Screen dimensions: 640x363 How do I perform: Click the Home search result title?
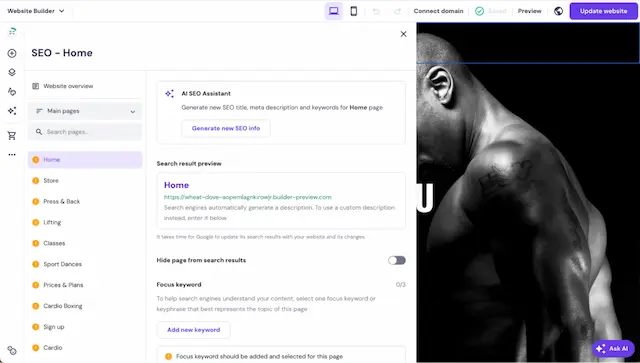176,185
